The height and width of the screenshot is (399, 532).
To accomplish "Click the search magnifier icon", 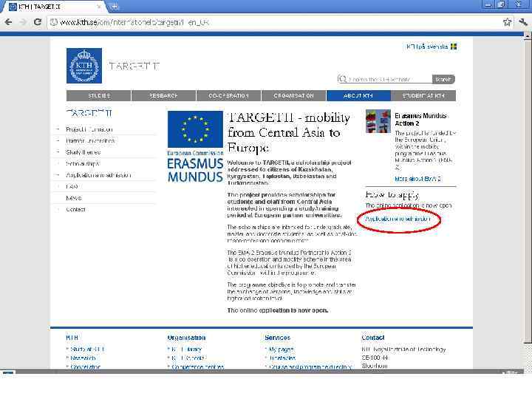I will (342, 79).
